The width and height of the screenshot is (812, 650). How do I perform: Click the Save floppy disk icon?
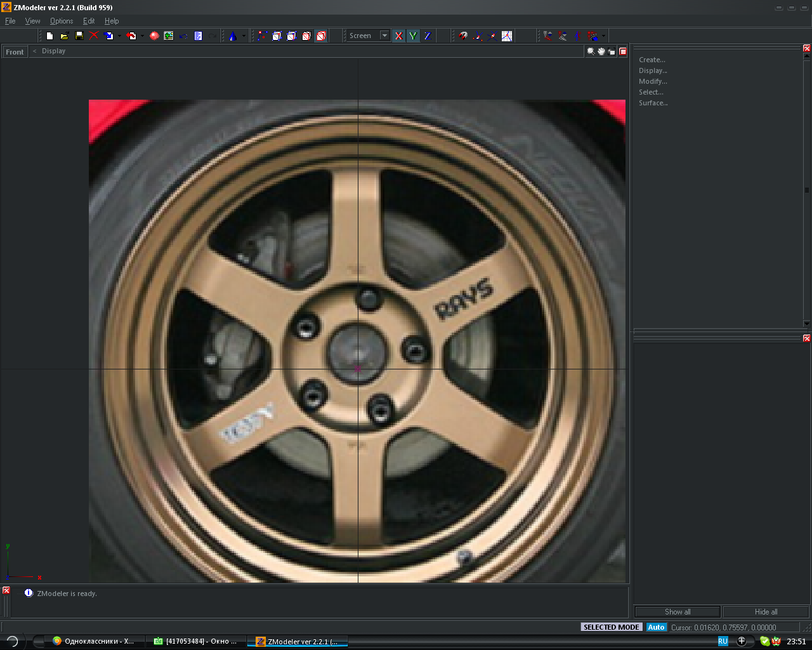click(x=79, y=36)
